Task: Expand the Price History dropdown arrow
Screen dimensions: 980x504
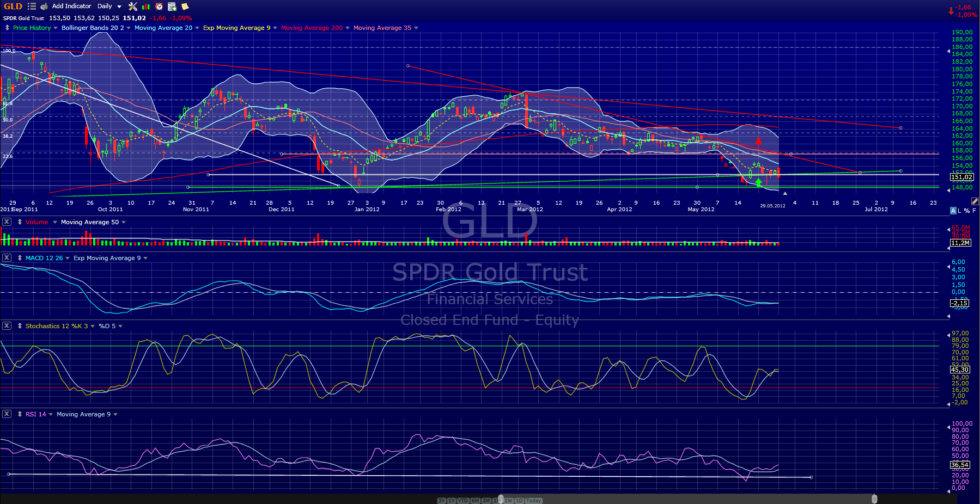Action: 56,28
